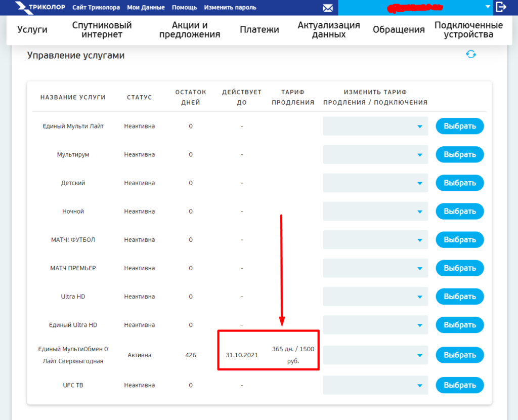Click the ТАРИФ ПРОДЛЕНИЯ column header
The image size is (518, 420).
pyautogui.click(x=293, y=97)
